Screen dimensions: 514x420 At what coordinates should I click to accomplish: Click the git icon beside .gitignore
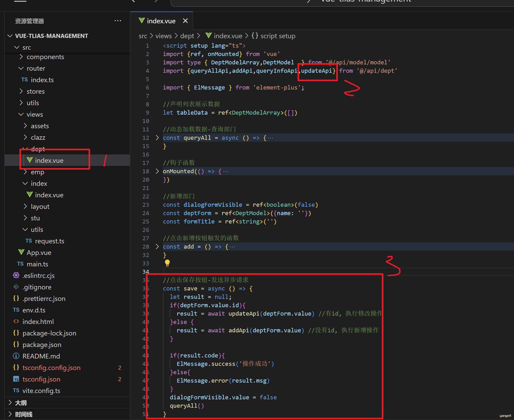pyautogui.click(x=16, y=287)
